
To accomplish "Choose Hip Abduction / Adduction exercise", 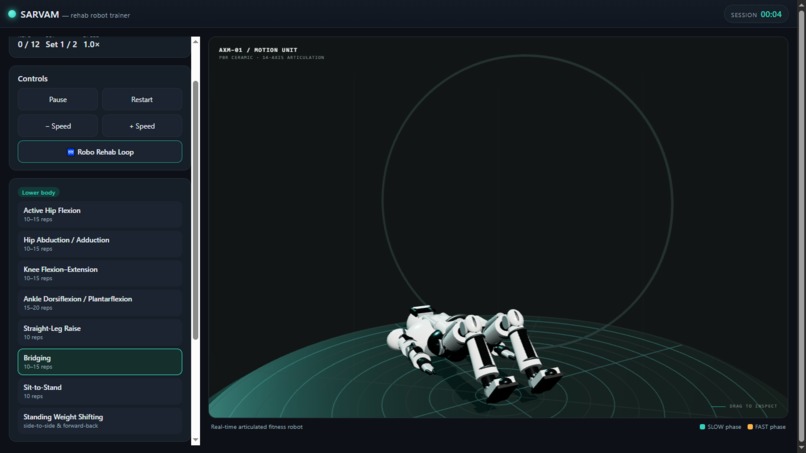I will (x=100, y=244).
